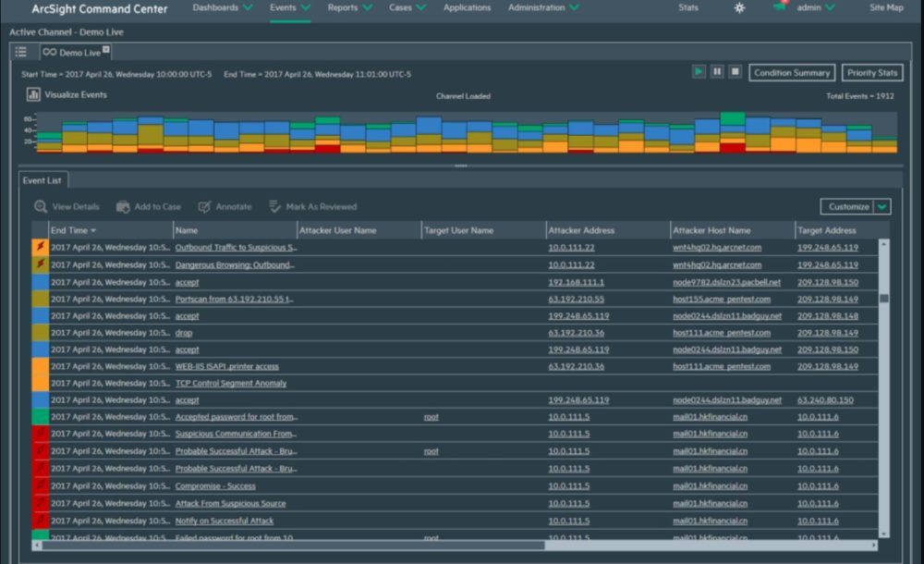
Task: Open the Customize dropdown arrow
Action: click(882, 207)
